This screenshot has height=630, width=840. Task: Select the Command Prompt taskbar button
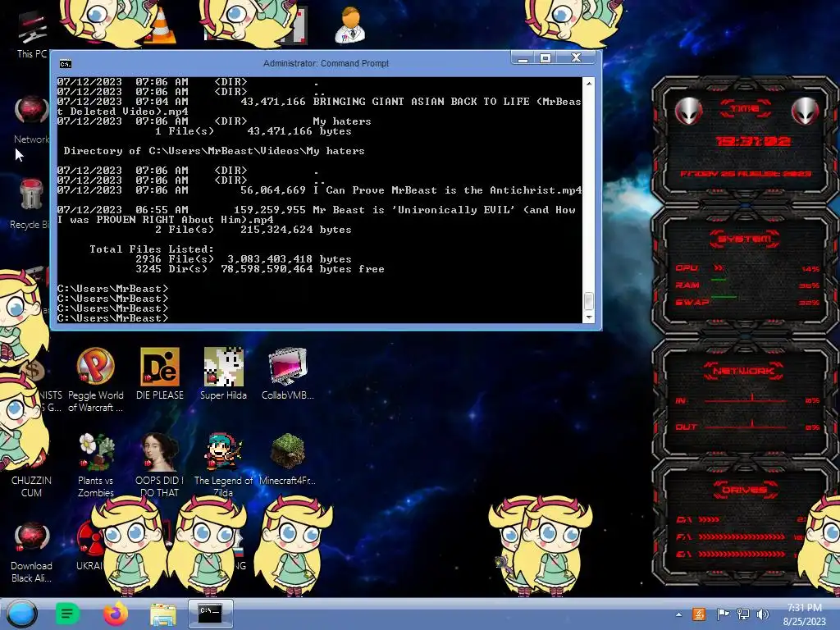(211, 614)
